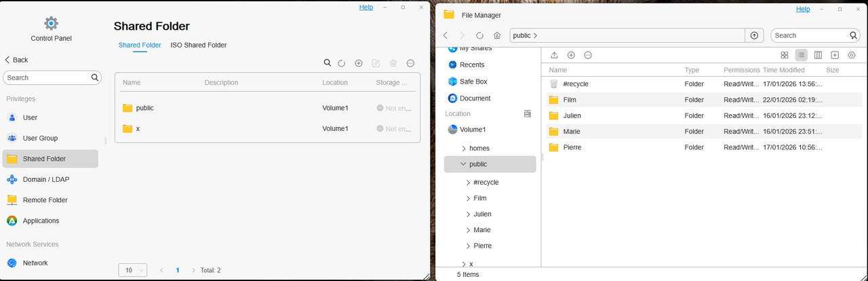
Task: Sort file list by Size column
Action: pos(832,70)
